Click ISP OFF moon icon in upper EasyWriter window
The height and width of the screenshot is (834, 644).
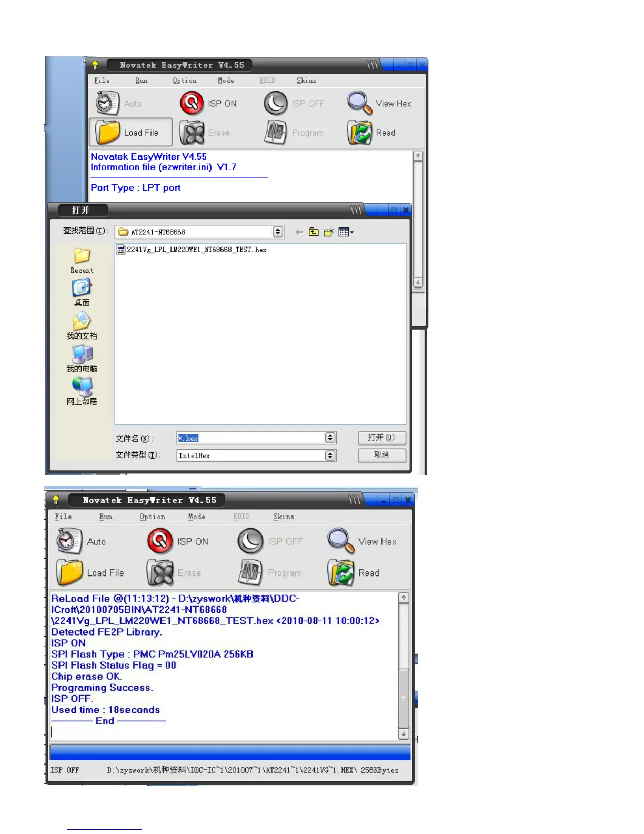pyautogui.click(x=276, y=103)
